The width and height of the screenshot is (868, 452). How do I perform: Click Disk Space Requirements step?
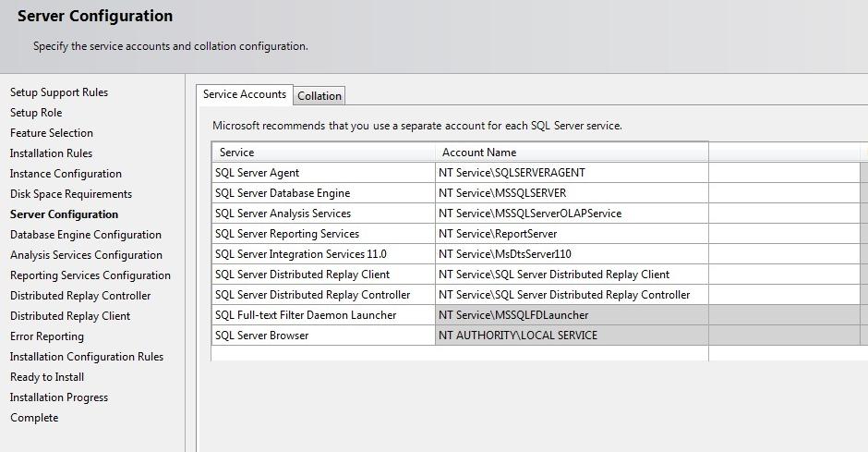tap(71, 194)
